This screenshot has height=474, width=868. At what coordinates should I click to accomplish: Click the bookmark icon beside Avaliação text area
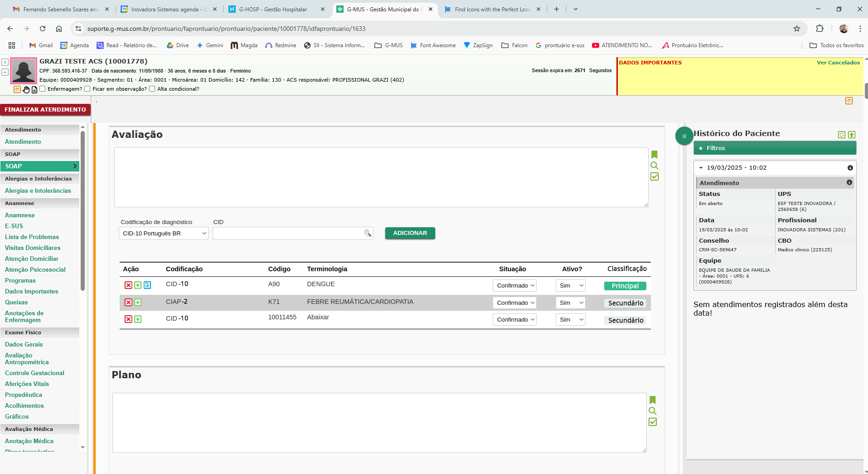[x=654, y=154]
